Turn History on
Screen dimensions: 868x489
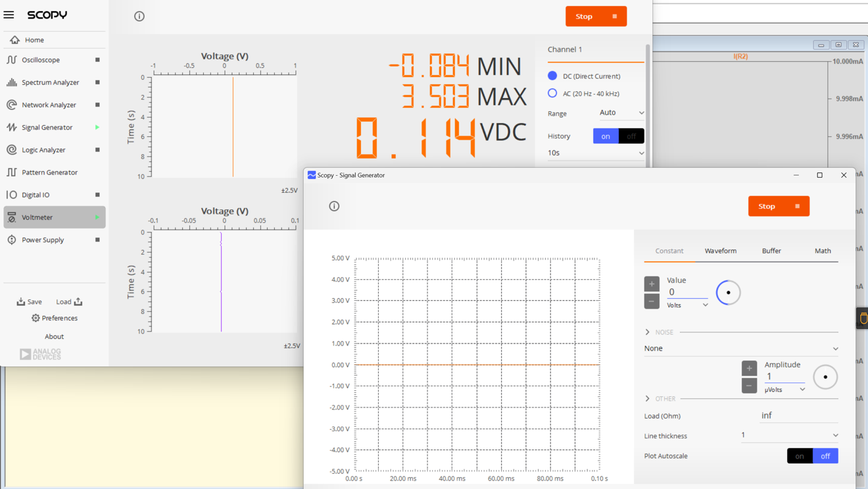point(606,136)
